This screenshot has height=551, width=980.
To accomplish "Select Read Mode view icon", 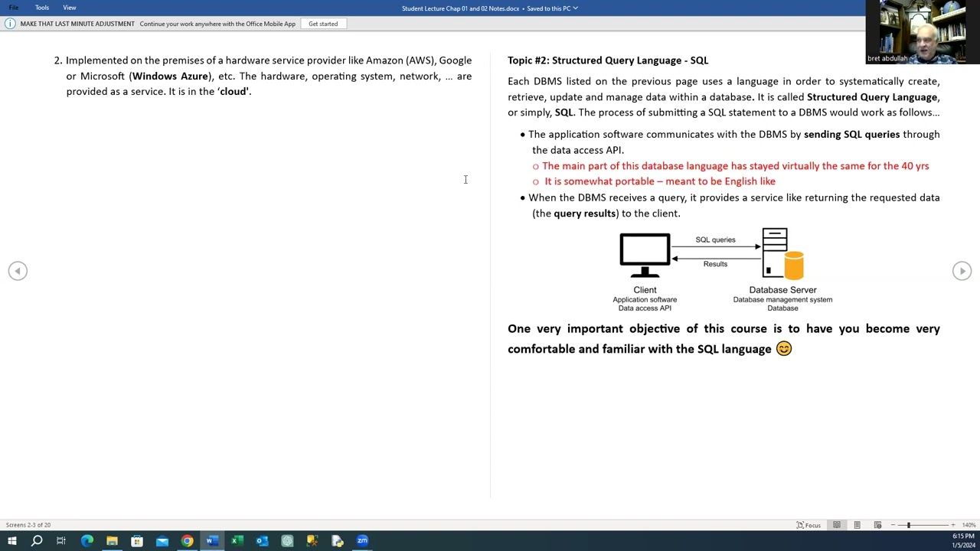I will [837, 525].
